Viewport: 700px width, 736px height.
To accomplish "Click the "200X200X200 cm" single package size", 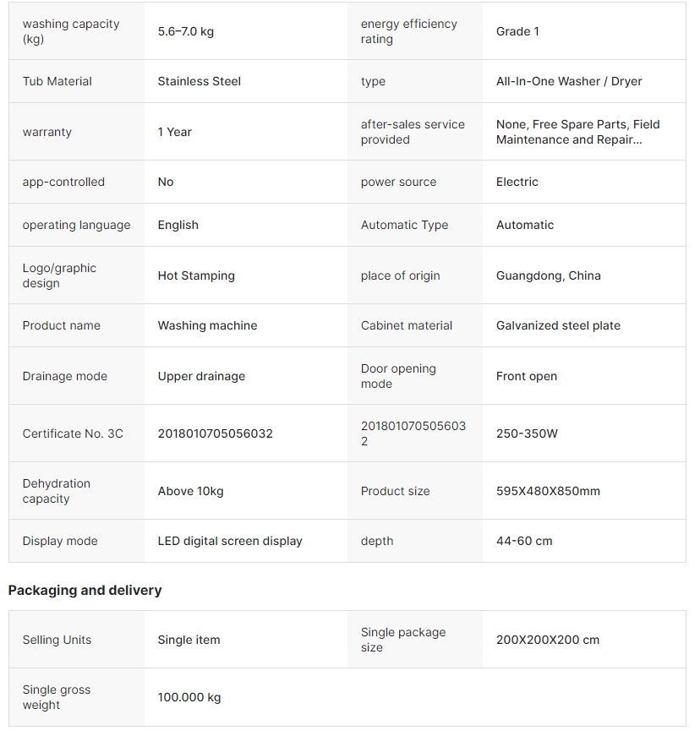I will [547, 640].
